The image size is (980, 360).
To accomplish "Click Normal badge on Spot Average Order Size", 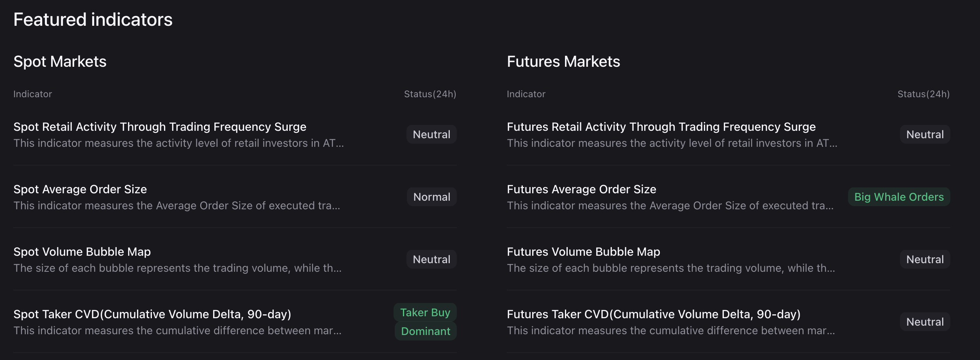I will (x=431, y=196).
